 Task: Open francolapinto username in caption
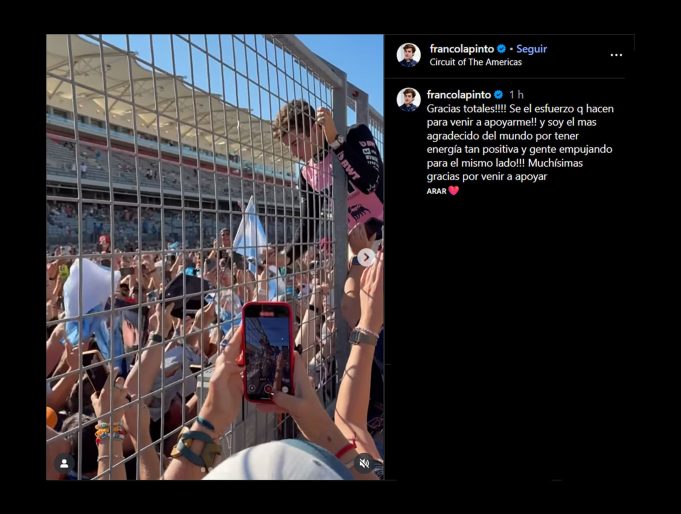[x=459, y=95]
